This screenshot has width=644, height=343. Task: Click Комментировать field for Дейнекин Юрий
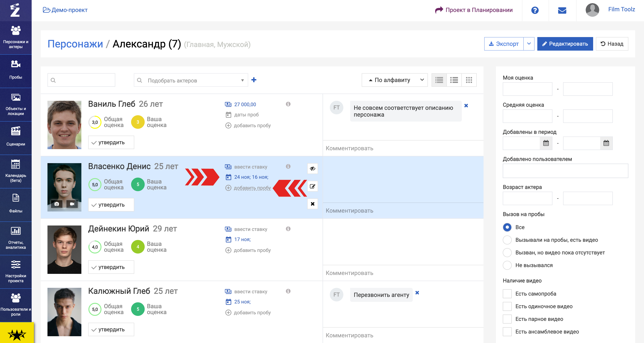403,273
